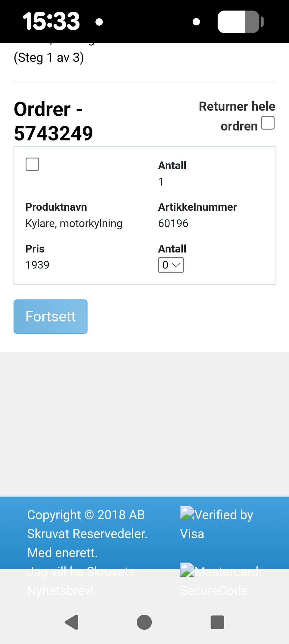Viewport: 289px width, 644px height.
Task: Tap the Verified by Visa broken image icon
Action: [187, 513]
